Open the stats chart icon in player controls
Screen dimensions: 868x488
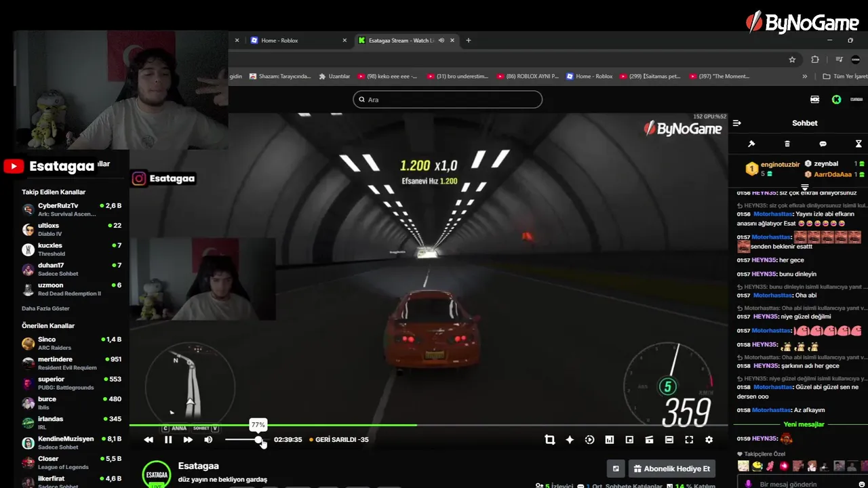click(610, 440)
